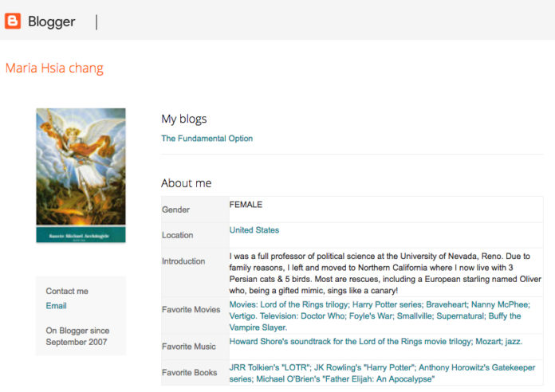This screenshot has width=555, height=392.
Task: Click the Blogger wordmark in header
Action: click(x=51, y=22)
